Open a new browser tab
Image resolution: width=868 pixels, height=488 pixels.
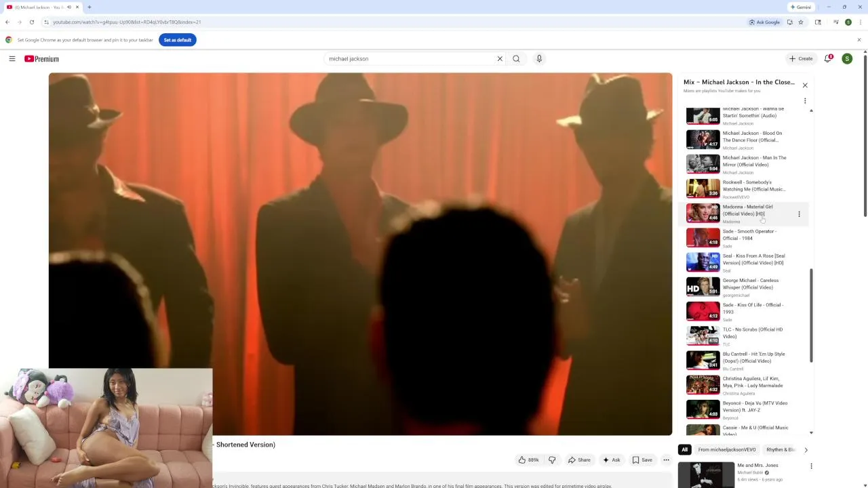[89, 7]
